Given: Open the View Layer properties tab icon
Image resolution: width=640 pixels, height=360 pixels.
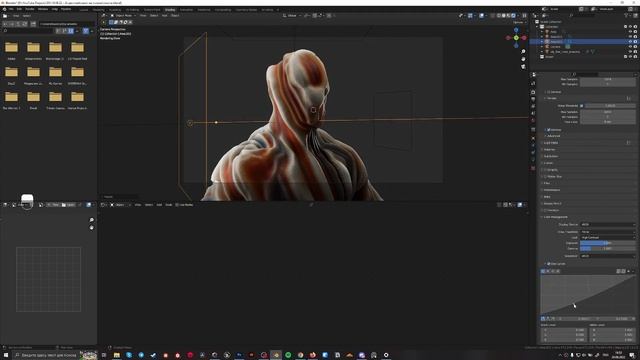Looking at the screenshot, I should (x=533, y=106).
